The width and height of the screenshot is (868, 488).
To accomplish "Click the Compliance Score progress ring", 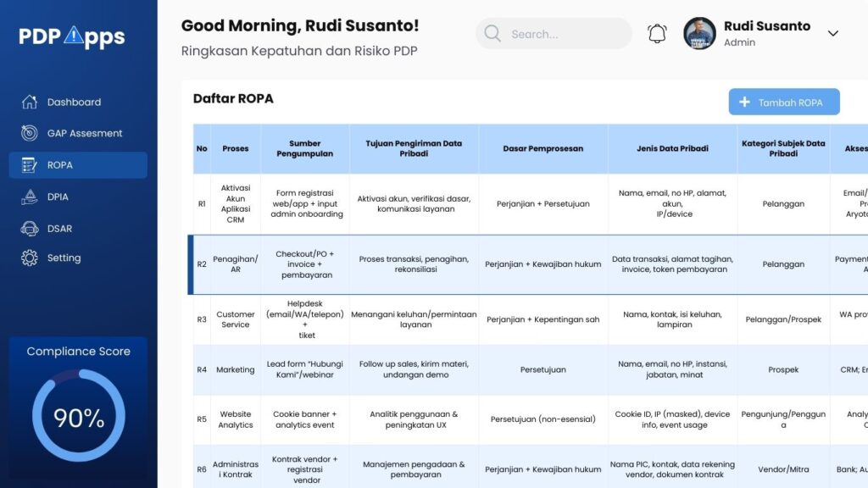I will click(79, 416).
